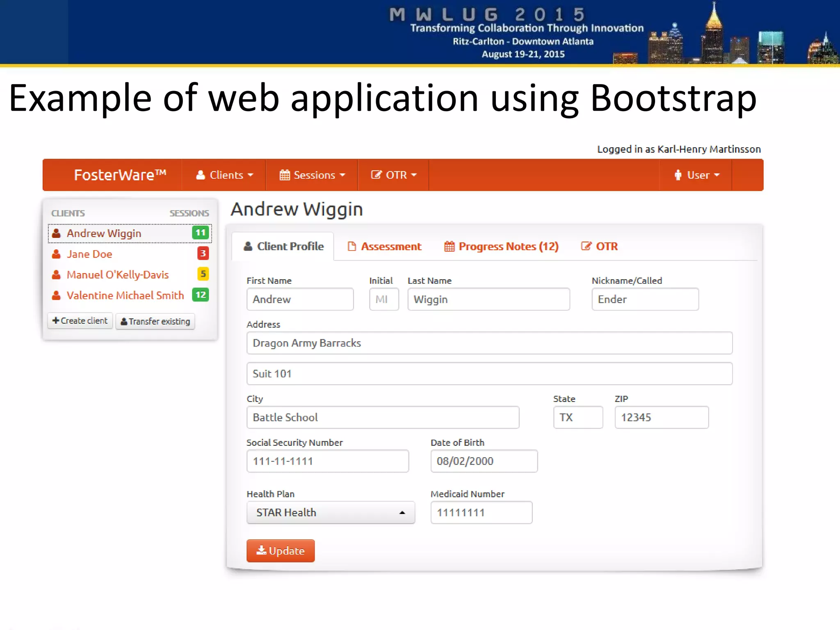Click the edit icon beside OTR in the navbar
The image size is (840, 630).
(x=376, y=175)
